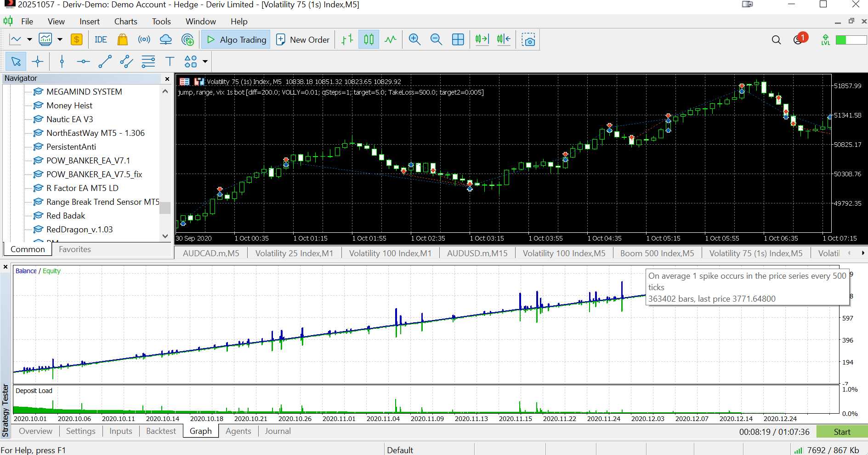Select Red Badak expert advisor
This screenshot has height=455, width=868.
pyautogui.click(x=66, y=216)
